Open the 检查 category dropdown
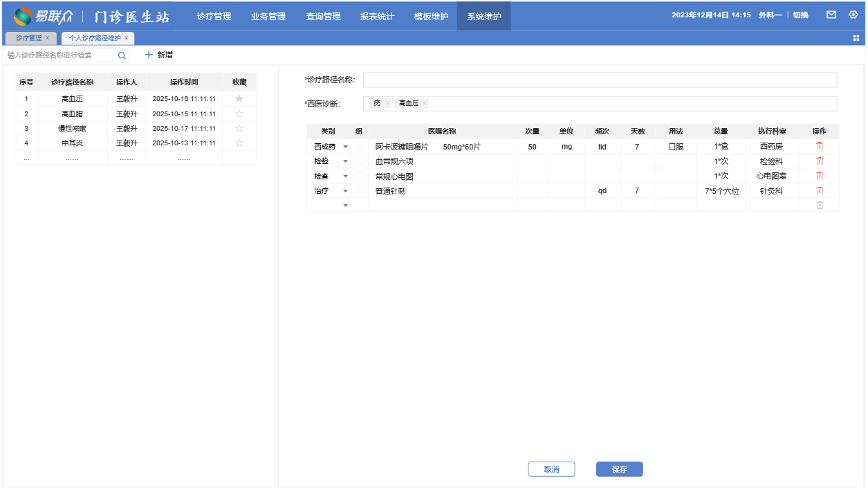This screenshot has height=490, width=868. 345,176
